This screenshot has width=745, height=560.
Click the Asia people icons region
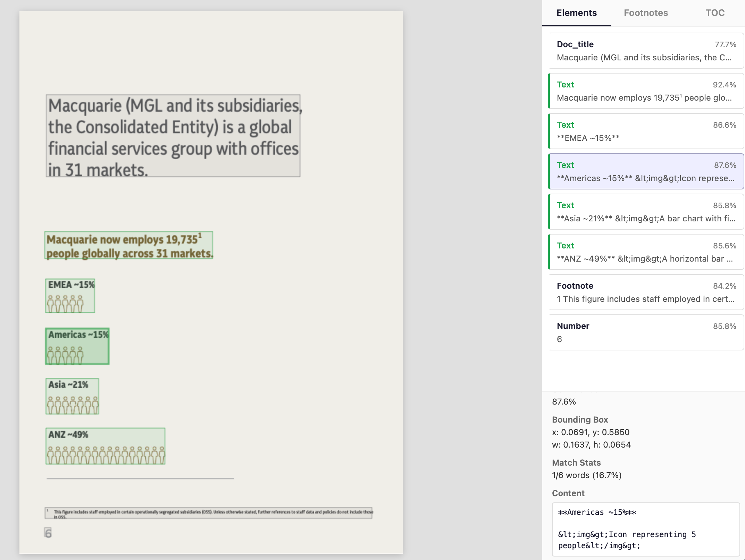coord(73,405)
